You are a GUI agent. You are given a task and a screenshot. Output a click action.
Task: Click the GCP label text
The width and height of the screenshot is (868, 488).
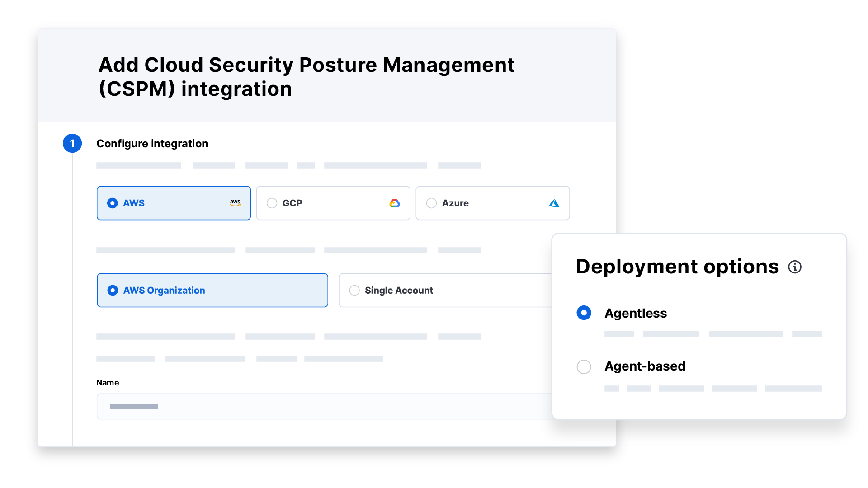pos(292,203)
